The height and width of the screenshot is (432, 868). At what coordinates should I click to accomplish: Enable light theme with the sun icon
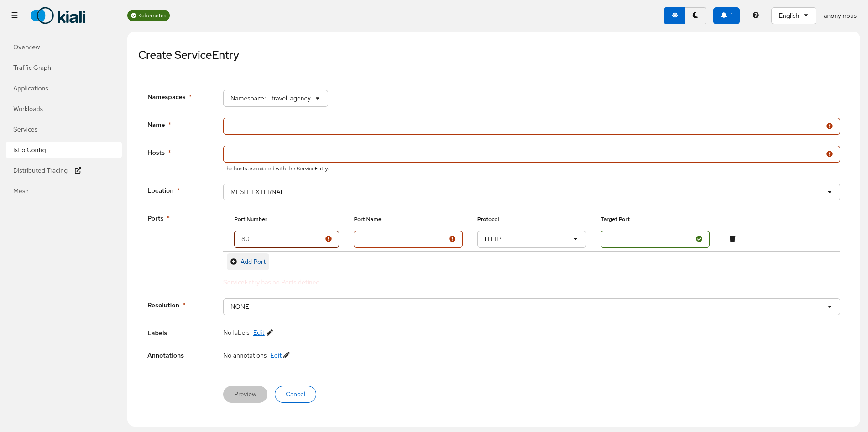click(x=675, y=15)
